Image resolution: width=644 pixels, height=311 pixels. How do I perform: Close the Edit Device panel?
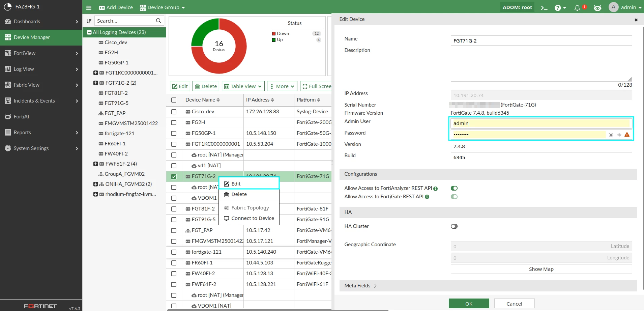(x=636, y=20)
